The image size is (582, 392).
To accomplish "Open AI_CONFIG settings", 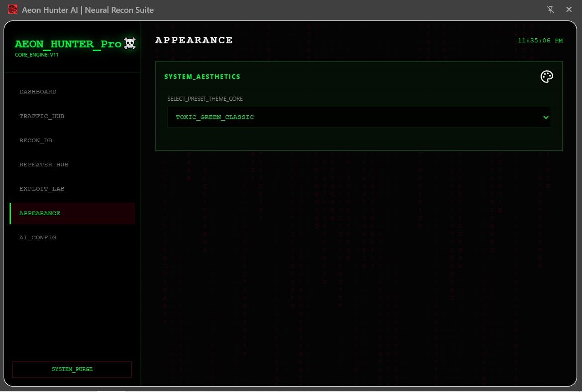I will 38,237.
